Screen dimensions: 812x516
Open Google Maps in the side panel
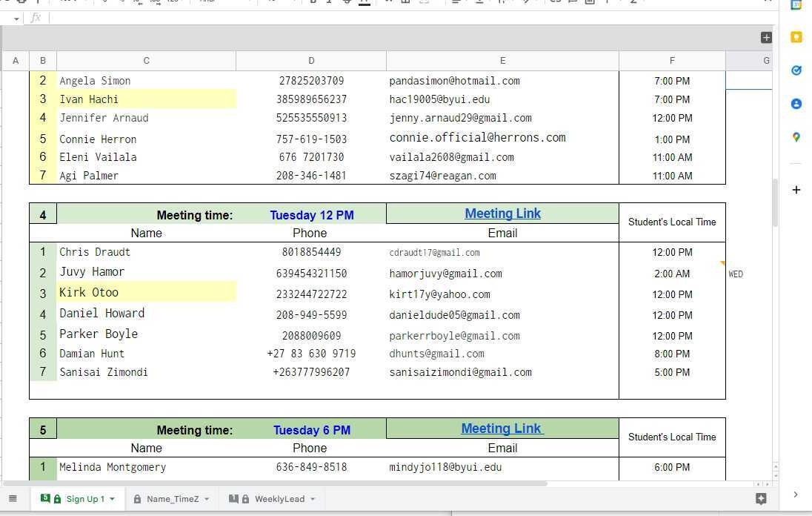(x=796, y=137)
